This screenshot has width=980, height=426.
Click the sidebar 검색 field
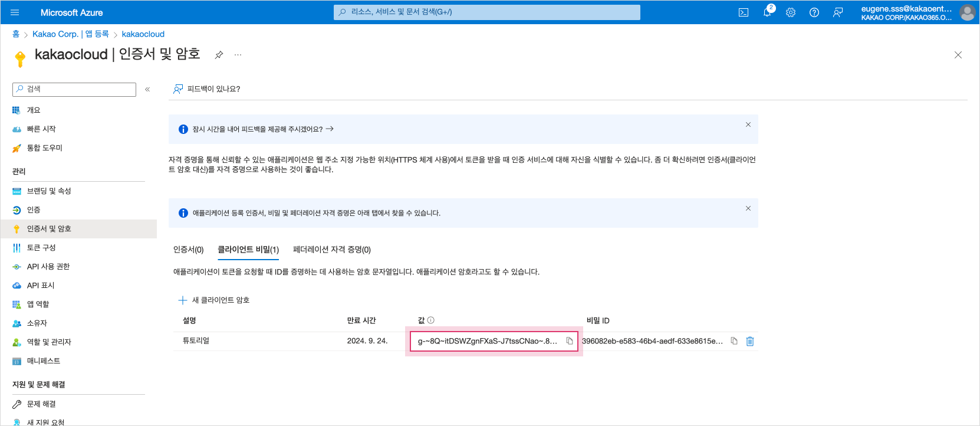click(x=74, y=89)
